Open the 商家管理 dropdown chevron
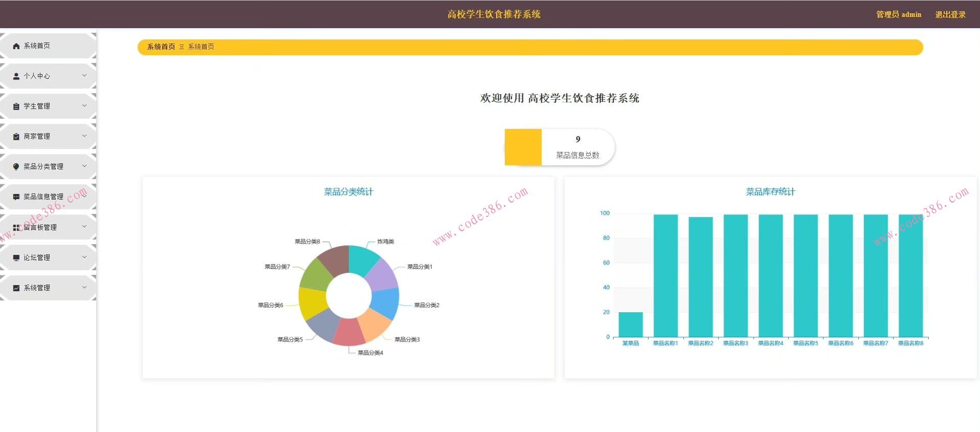 [x=84, y=136]
